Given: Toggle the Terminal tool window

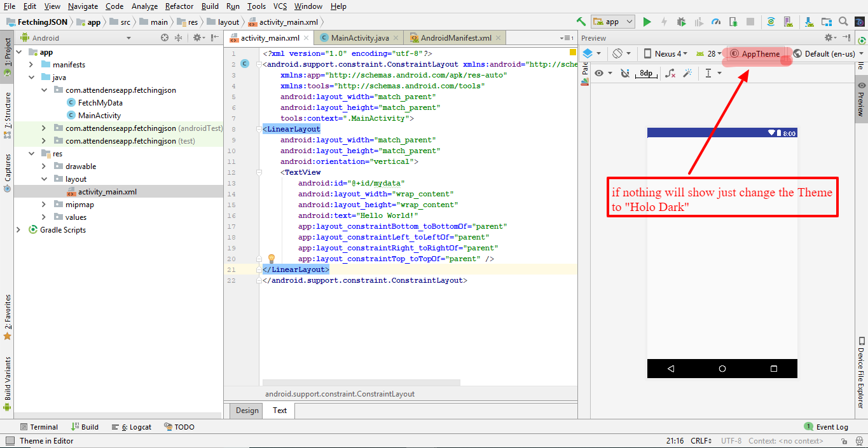Looking at the screenshot, I should click(39, 427).
